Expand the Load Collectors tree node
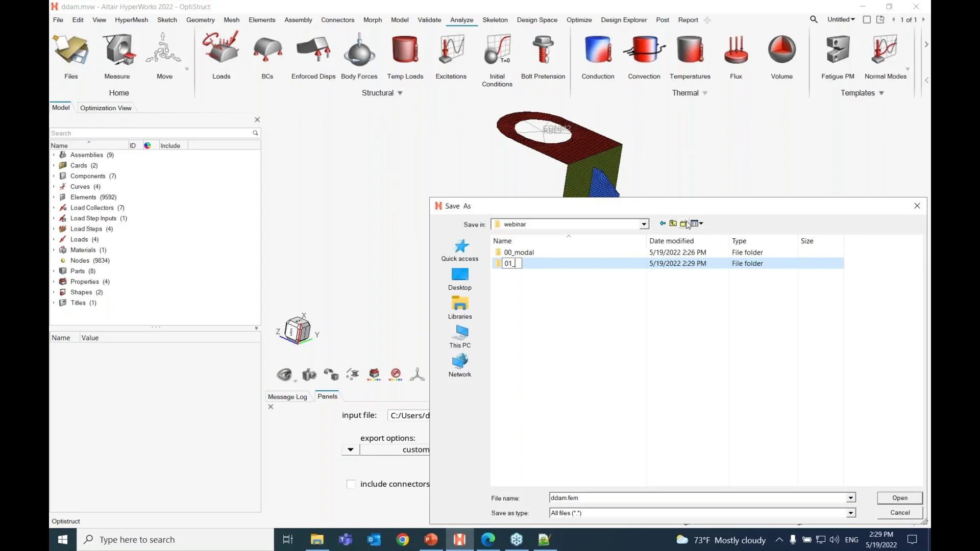The image size is (980, 551). 54,208
